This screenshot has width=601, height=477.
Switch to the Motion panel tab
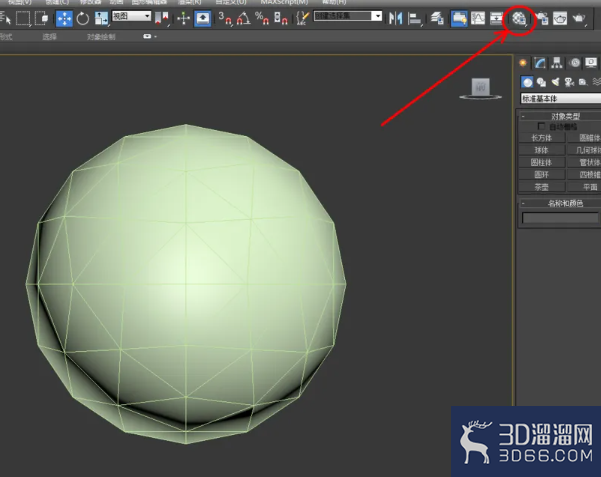tap(574, 63)
